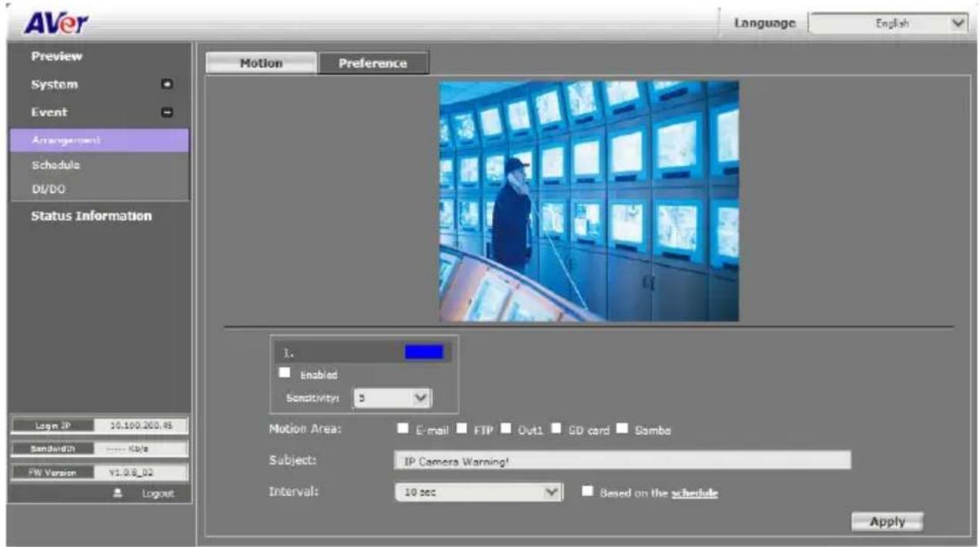This screenshot has height=547, width=980.
Task: Collapse the Event menu minus icon
Action: tap(166, 113)
